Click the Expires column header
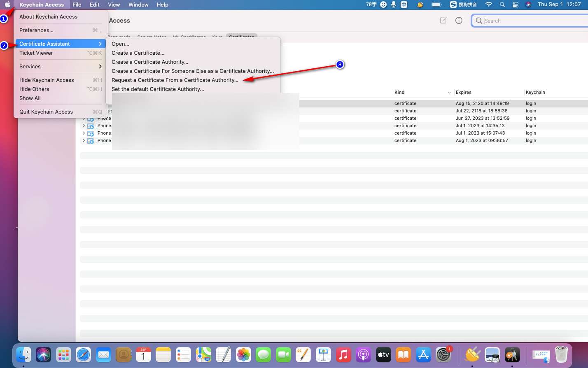Image resolution: width=588 pixels, height=368 pixels. tap(464, 92)
